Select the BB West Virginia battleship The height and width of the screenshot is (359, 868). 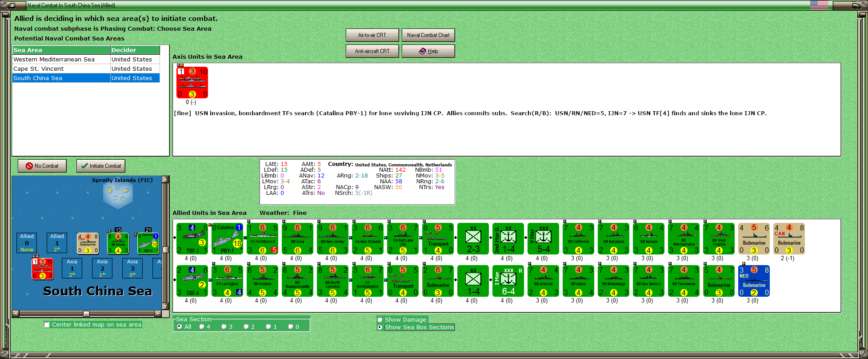[x=719, y=238]
